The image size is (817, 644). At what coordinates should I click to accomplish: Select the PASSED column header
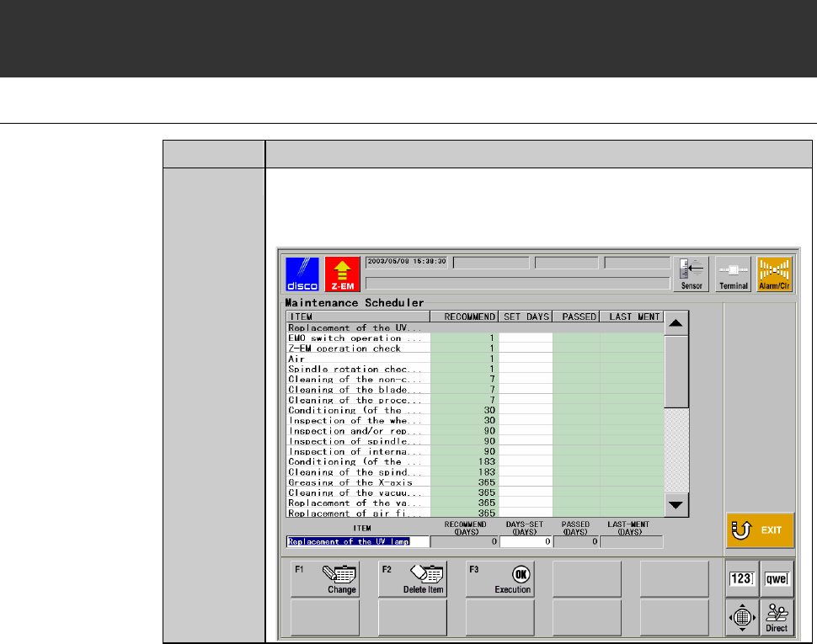click(576, 317)
